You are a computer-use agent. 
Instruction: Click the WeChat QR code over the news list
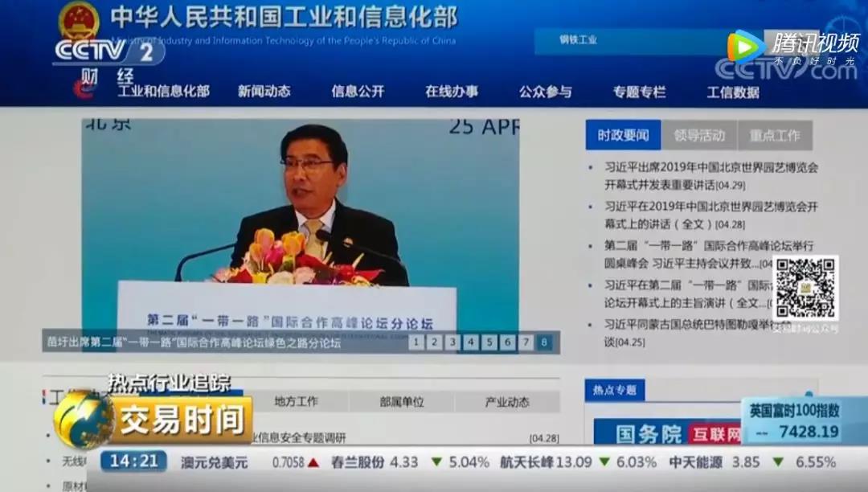[x=806, y=288]
